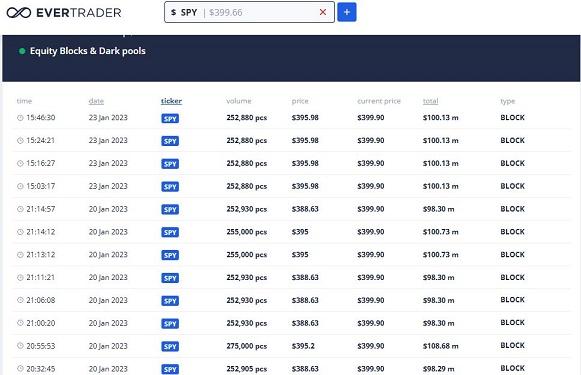Select the type column header

point(508,101)
